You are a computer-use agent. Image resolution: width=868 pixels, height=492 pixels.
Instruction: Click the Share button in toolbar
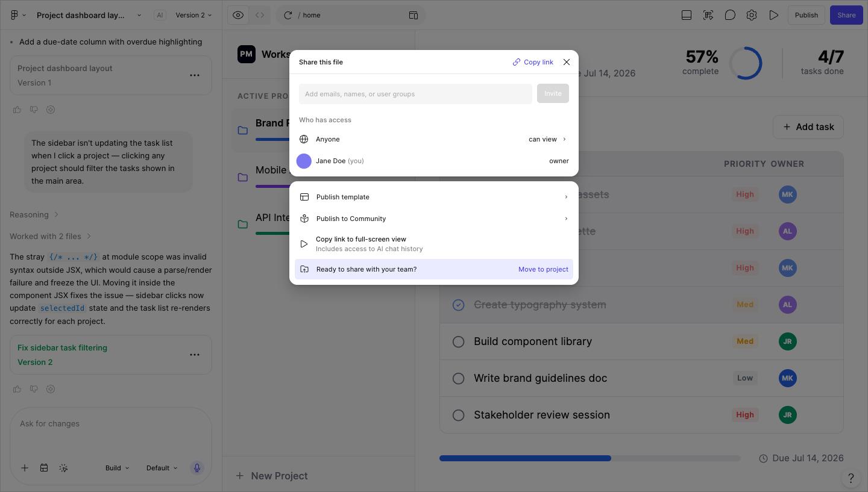(x=846, y=15)
